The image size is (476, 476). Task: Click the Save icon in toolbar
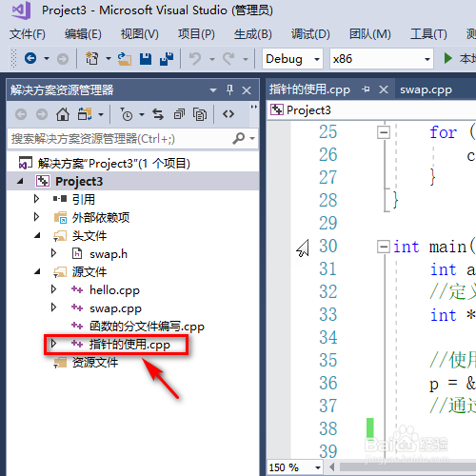click(146, 59)
